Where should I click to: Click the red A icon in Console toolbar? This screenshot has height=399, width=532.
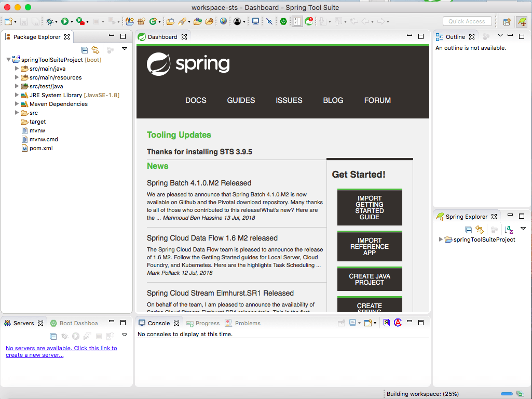coord(398,323)
